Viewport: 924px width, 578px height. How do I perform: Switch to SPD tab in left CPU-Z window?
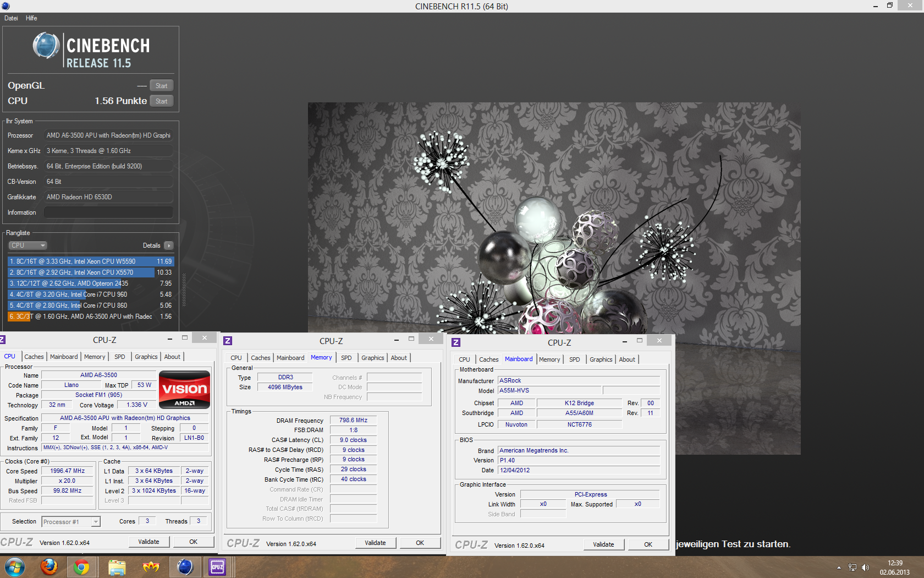coord(119,357)
